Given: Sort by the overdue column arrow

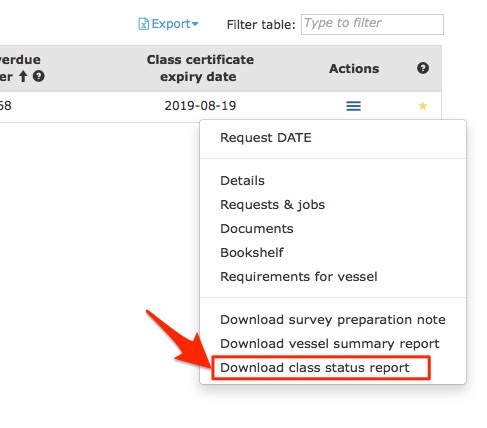Looking at the screenshot, I should [23, 76].
